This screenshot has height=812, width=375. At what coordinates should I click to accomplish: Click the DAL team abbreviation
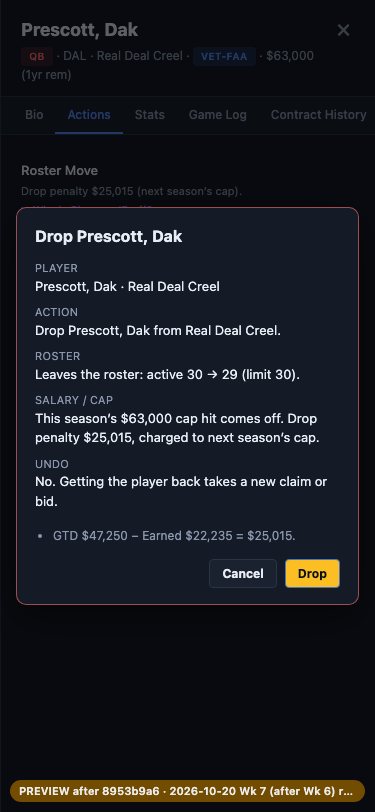pyautogui.click(x=75, y=56)
